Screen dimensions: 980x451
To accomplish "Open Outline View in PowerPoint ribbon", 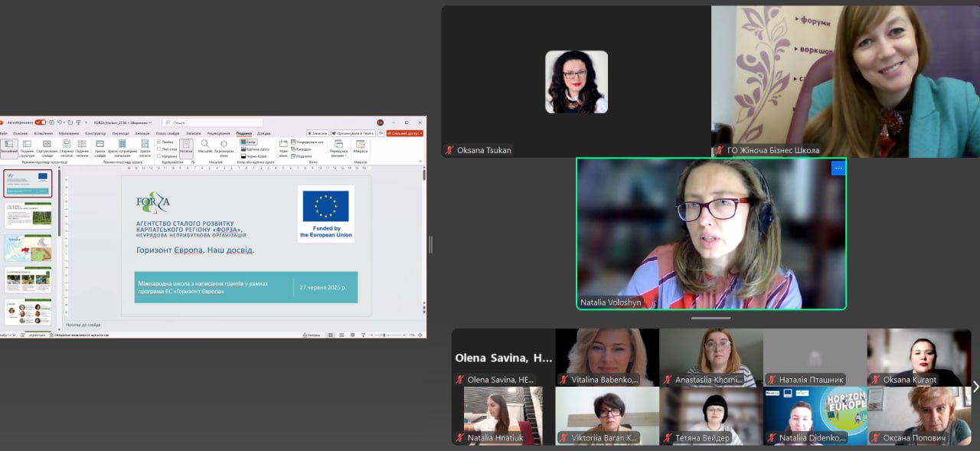I will [x=27, y=143].
